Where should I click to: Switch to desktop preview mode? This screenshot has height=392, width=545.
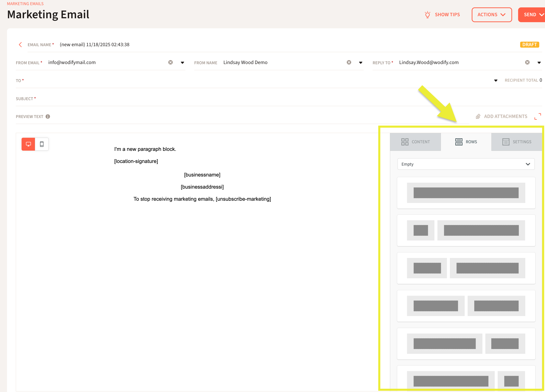click(28, 144)
